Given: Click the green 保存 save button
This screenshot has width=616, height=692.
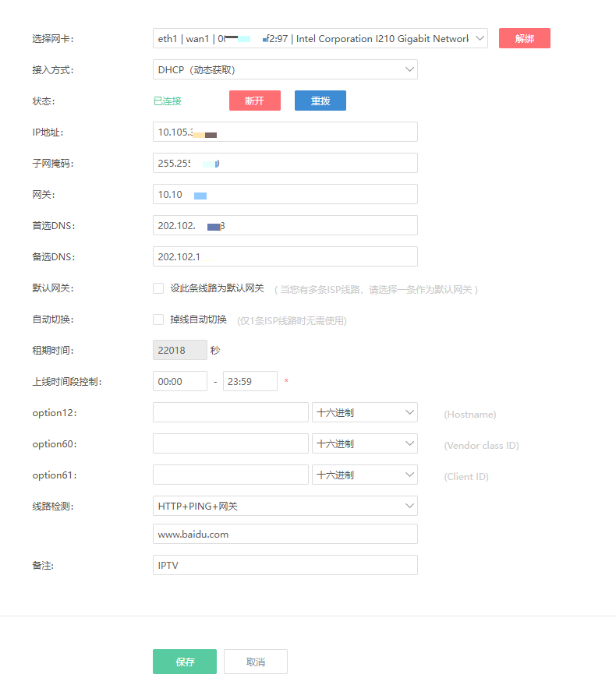Looking at the screenshot, I should (184, 662).
